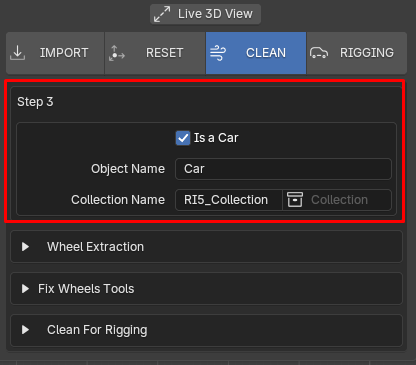Toggle via the Is a Car label text
Screen dimensions: 416x365
216,138
